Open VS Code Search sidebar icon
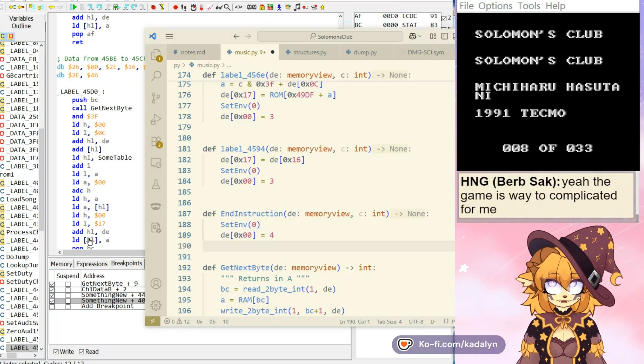Image resolution: width=644 pixels, height=364 pixels. (156, 76)
